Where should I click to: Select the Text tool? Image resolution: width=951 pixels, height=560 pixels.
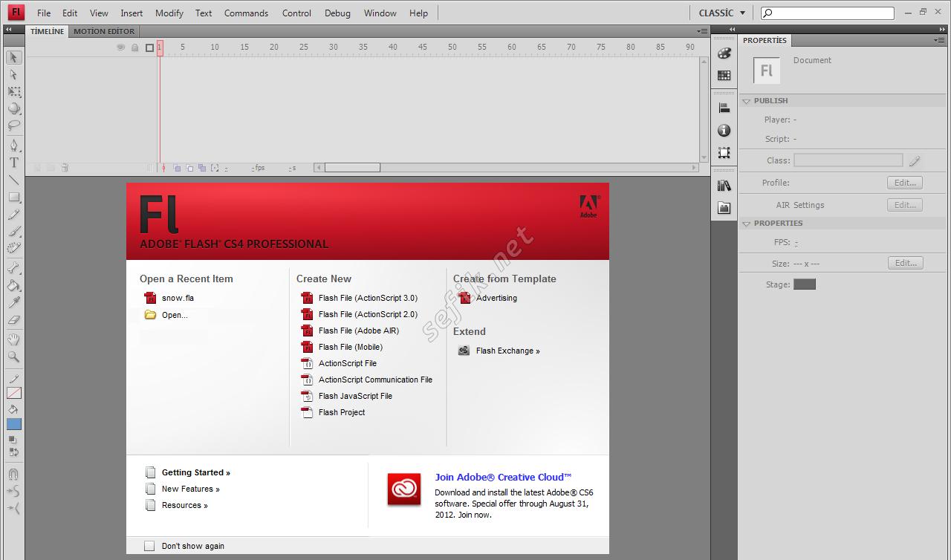tap(13, 163)
